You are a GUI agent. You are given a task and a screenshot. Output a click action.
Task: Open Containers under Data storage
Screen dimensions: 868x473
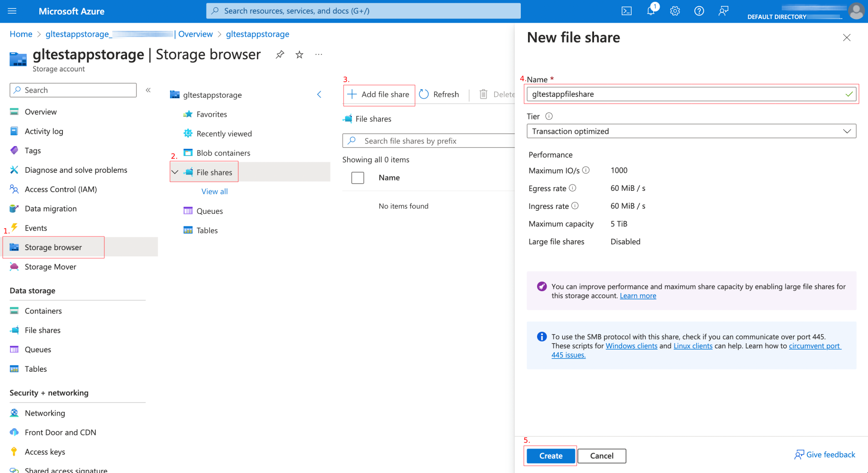click(43, 311)
